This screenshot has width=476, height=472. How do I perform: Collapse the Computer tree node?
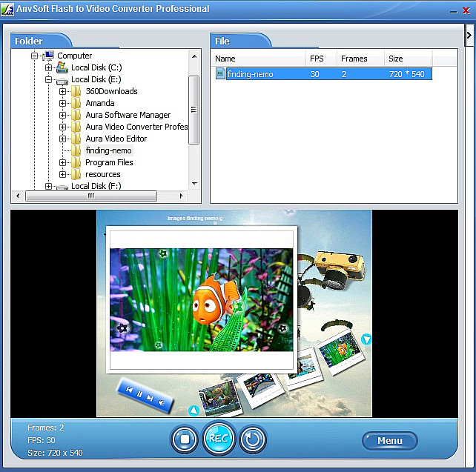click(x=34, y=56)
